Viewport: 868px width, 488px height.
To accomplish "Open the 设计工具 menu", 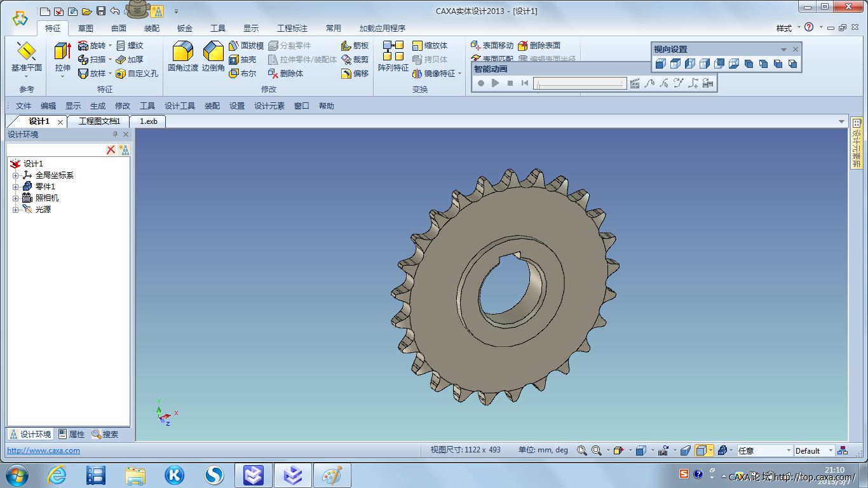I will (x=180, y=106).
